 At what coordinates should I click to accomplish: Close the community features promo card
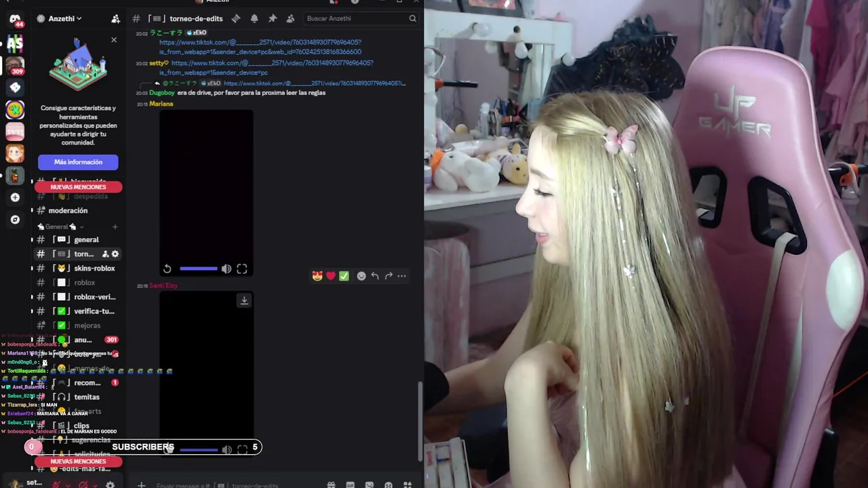(x=114, y=40)
